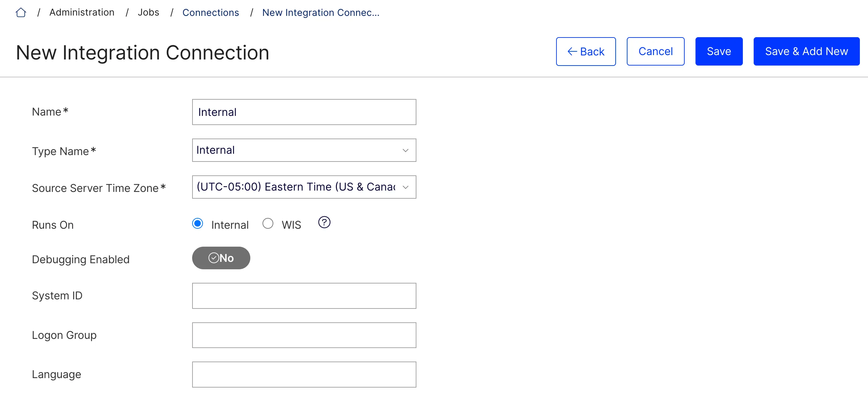This screenshot has width=868, height=396.
Task: Open Administration breadcrumb item
Action: pyautogui.click(x=82, y=13)
